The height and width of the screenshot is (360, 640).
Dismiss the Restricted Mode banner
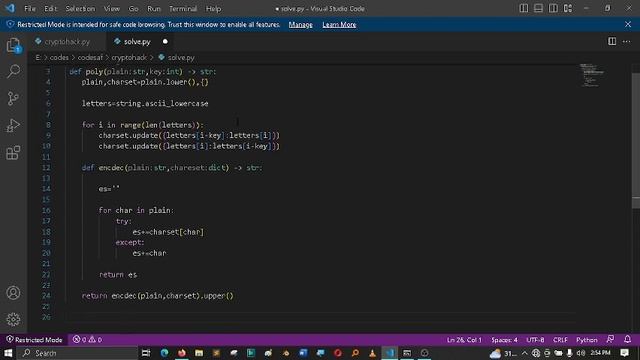click(x=628, y=24)
